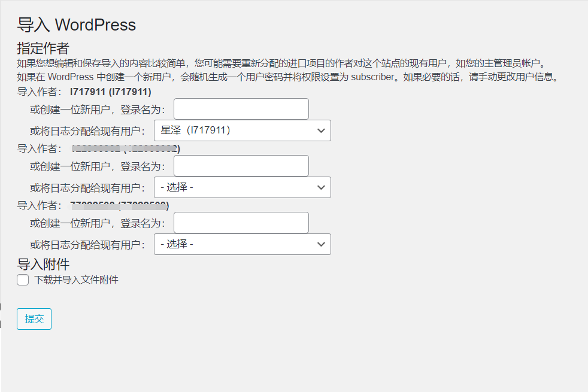Screen dimensions: 588x392
Task: Click second author's 或将日志分配给现有用户 label
Action: click(x=88, y=188)
